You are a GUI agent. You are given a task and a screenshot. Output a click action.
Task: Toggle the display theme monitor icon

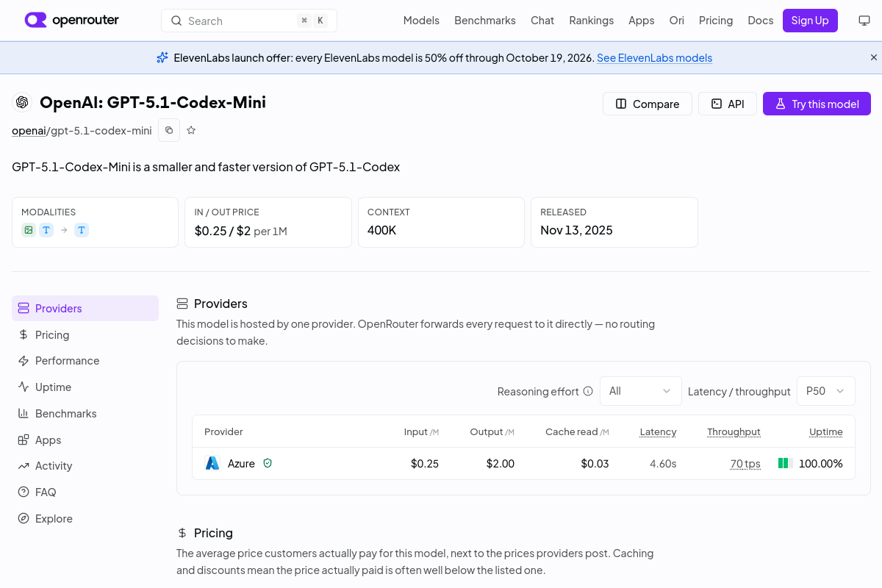864,21
